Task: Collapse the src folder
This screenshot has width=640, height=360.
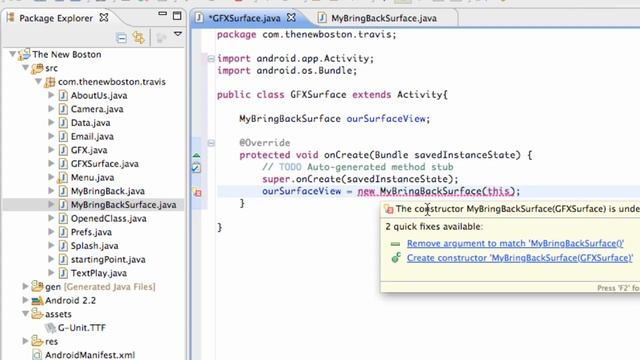Action: 25,67
